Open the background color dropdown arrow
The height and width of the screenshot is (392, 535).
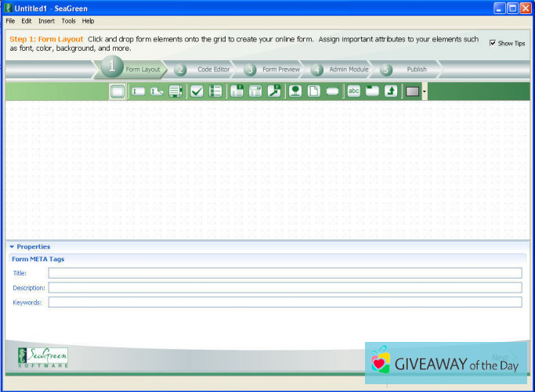click(424, 92)
